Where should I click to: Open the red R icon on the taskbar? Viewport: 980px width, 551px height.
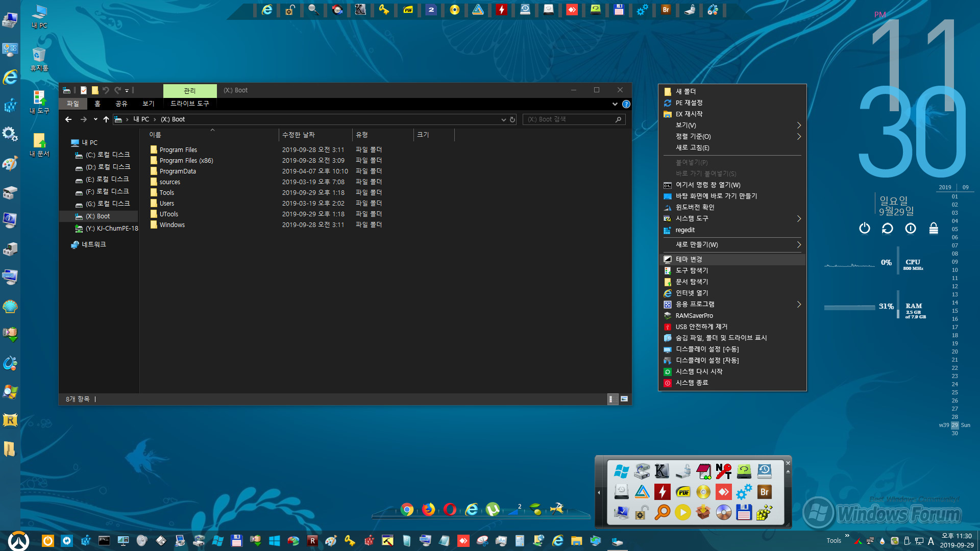point(312,541)
